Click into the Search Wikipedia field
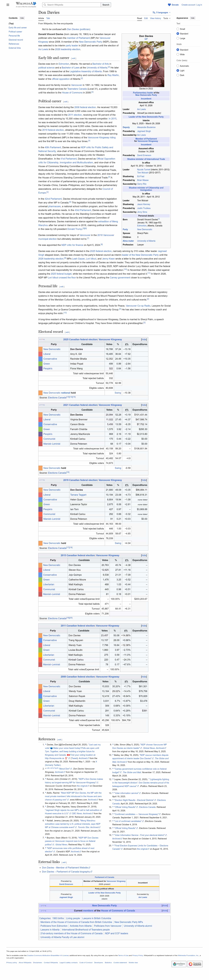This screenshot has width=209, height=980. [72, 5]
